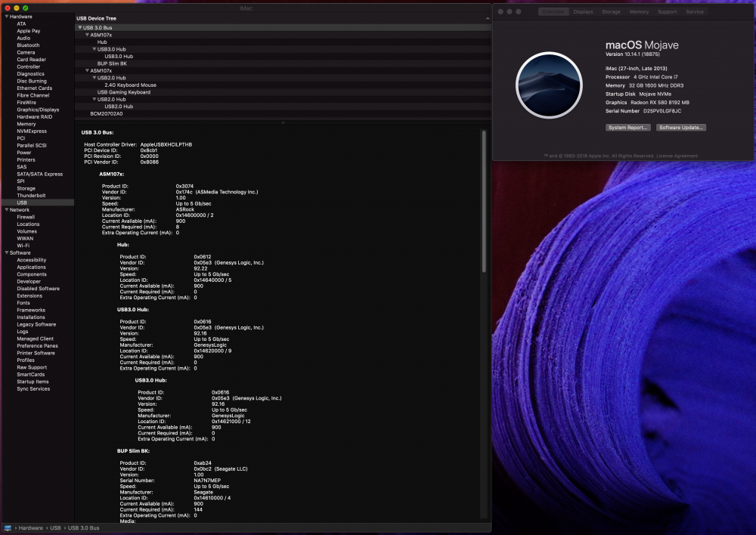Select BUP Slim BK in device tree
Screen dimensions: 756x535
(x=112, y=63)
